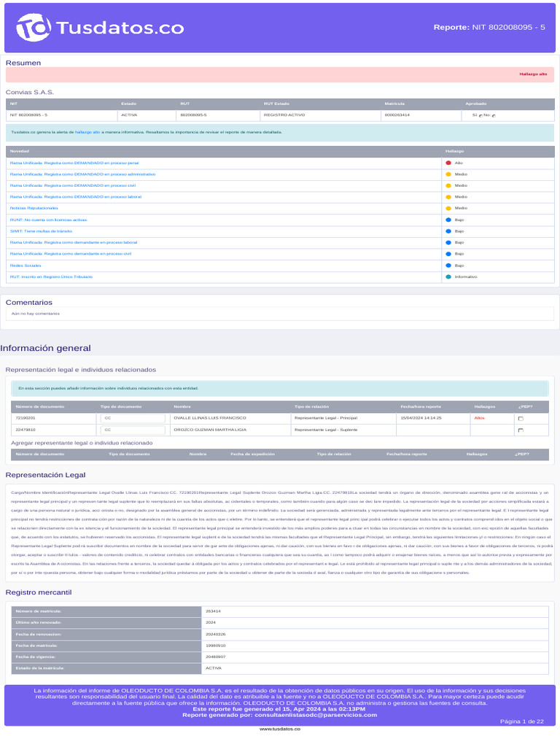
Task: Click Número de matrícula value '263414'
Action: coord(213,611)
